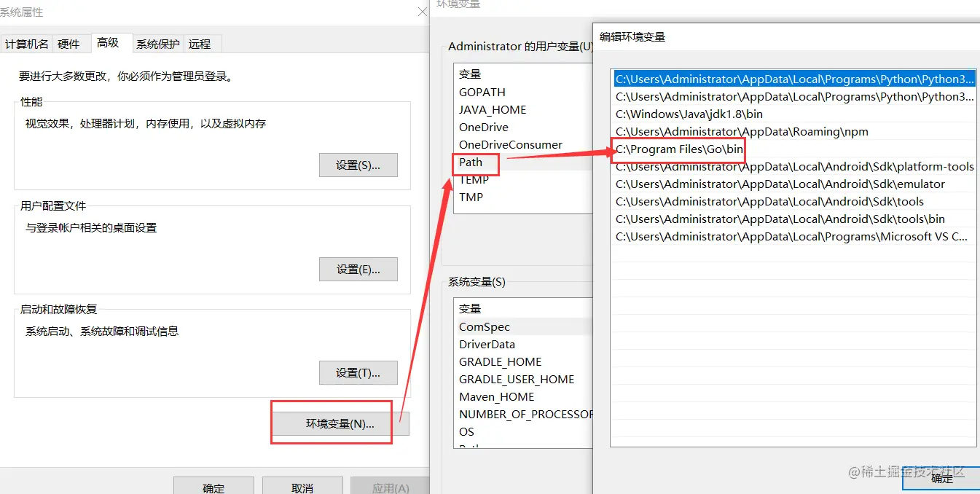The width and height of the screenshot is (980, 494).
Task: Open the 远程 tab
Action: coord(200,44)
